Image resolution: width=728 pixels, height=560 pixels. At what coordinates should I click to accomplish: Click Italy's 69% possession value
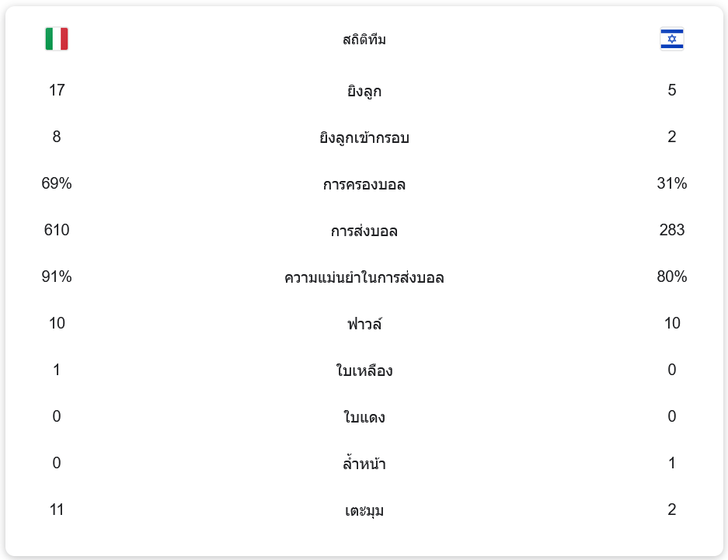point(57,183)
